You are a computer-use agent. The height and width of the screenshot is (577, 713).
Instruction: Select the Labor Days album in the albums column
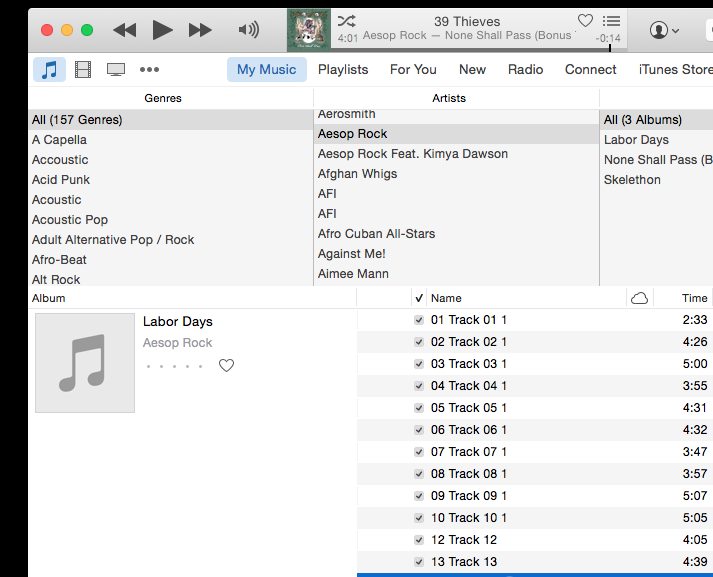click(657, 140)
